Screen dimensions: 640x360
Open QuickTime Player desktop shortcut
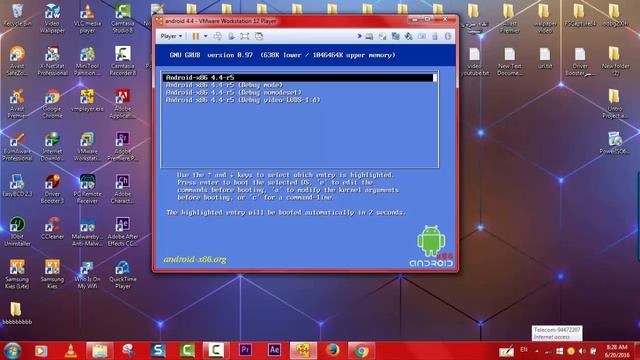122,274
